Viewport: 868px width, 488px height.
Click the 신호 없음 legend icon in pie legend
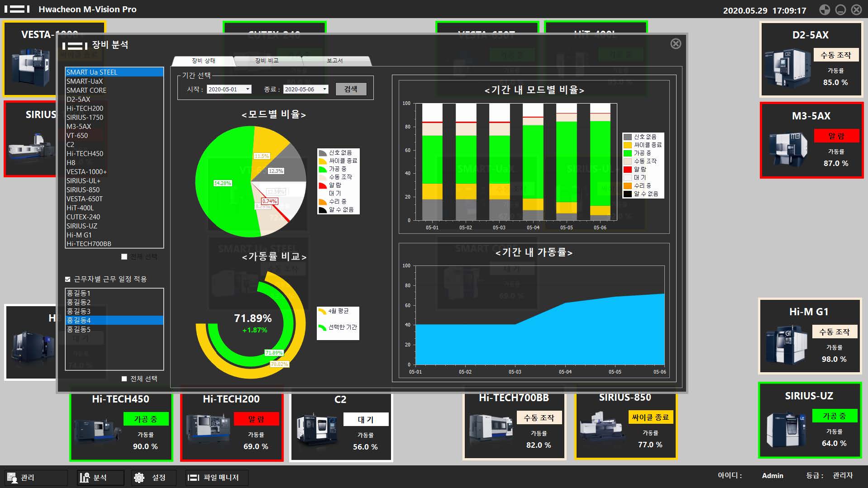click(322, 153)
